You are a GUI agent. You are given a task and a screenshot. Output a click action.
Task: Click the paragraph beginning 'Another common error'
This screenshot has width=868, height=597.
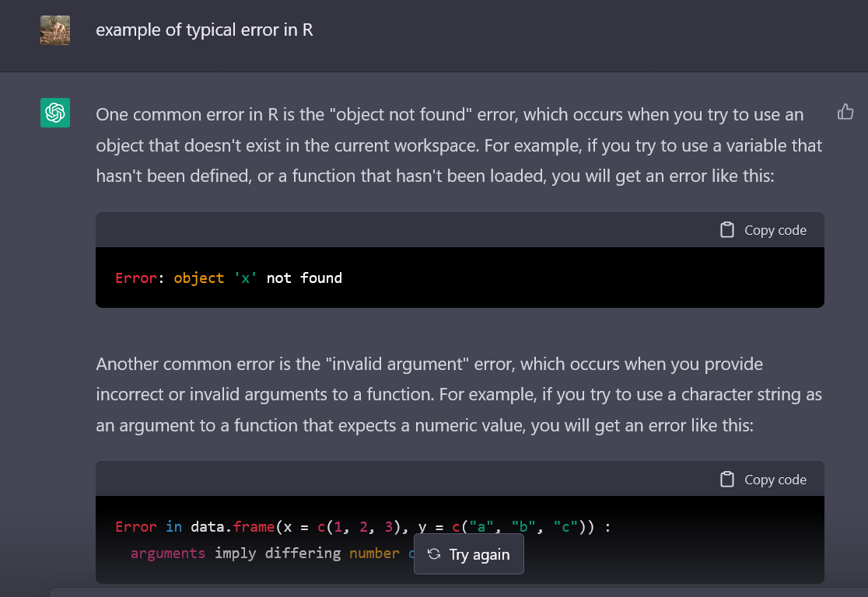[459, 395]
